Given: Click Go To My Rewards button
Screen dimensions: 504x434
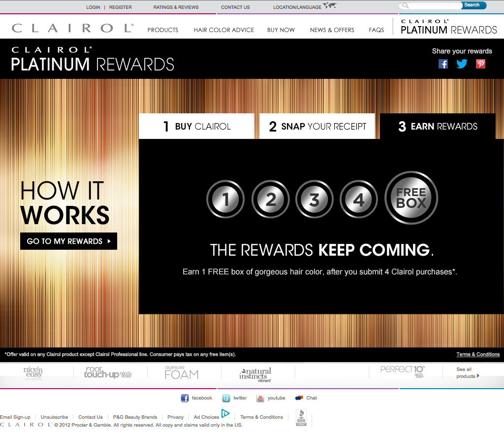Looking at the screenshot, I should [x=68, y=241].
